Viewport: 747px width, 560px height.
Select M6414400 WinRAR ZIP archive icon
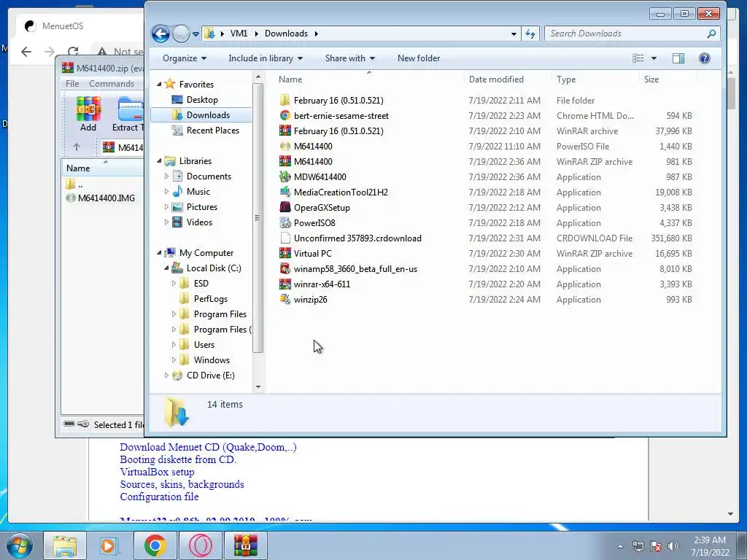pyautogui.click(x=285, y=161)
